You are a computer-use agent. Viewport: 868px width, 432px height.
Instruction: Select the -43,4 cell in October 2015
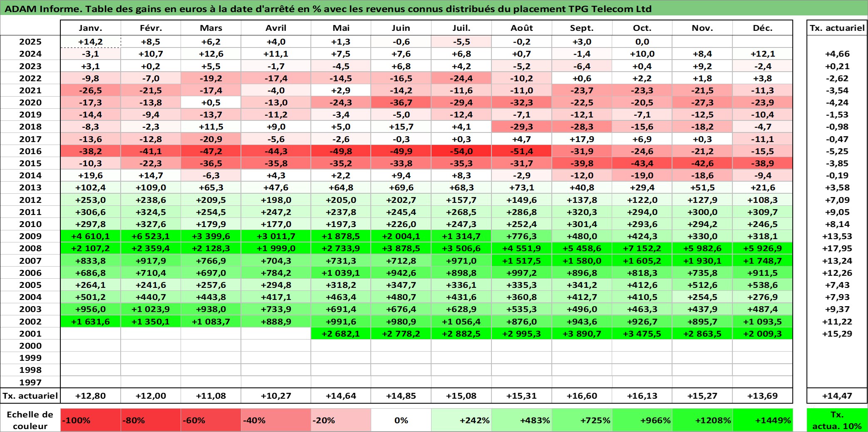tap(642, 163)
